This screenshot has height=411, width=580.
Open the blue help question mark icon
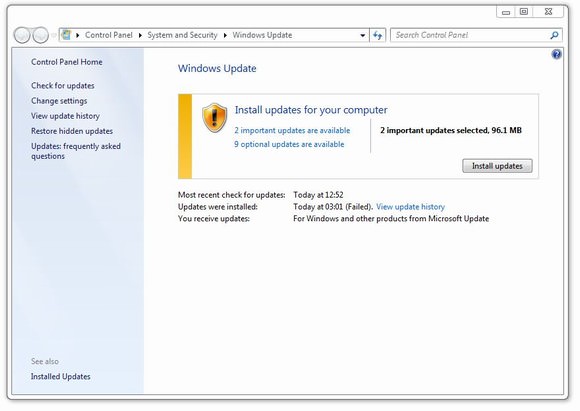[556, 55]
